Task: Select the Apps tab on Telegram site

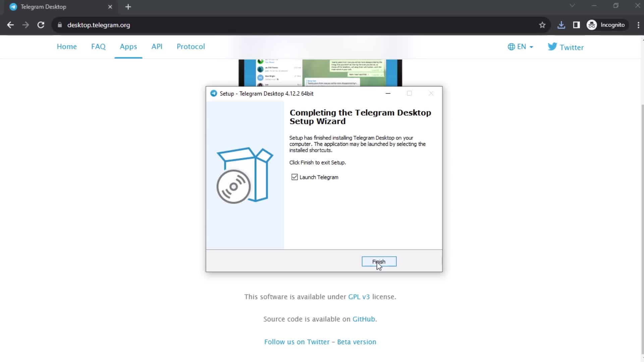Action: [x=128, y=46]
